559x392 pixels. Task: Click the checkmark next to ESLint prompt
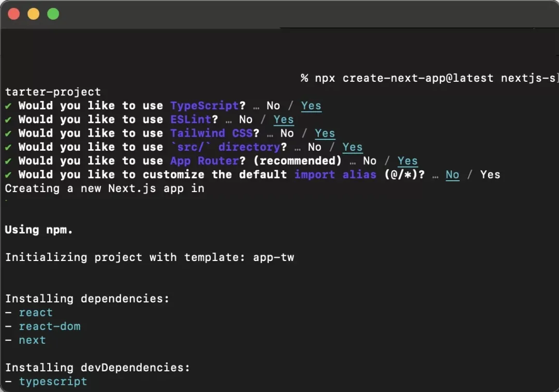point(8,120)
